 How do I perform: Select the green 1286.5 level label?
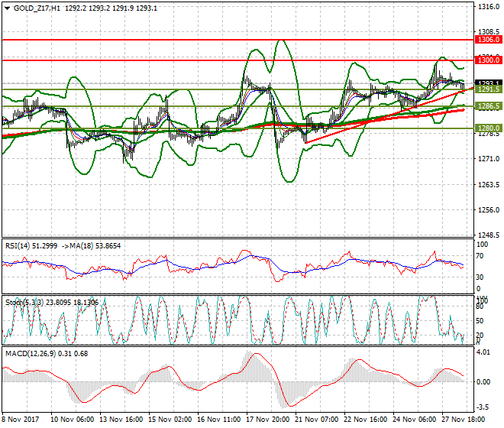click(489, 106)
